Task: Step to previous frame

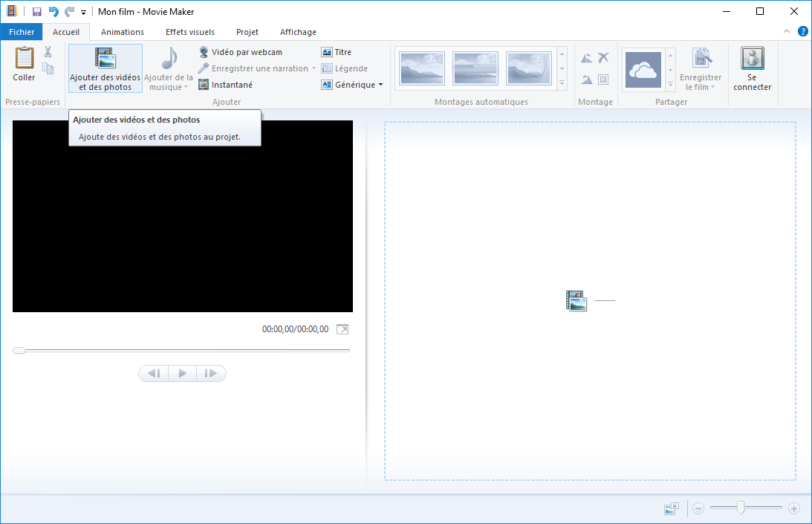Action: click(x=154, y=373)
